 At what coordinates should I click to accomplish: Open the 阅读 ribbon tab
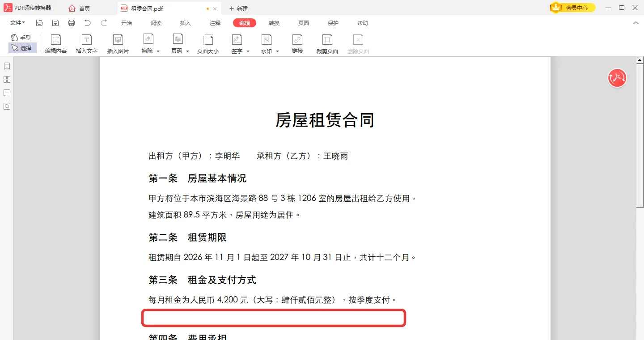(156, 23)
